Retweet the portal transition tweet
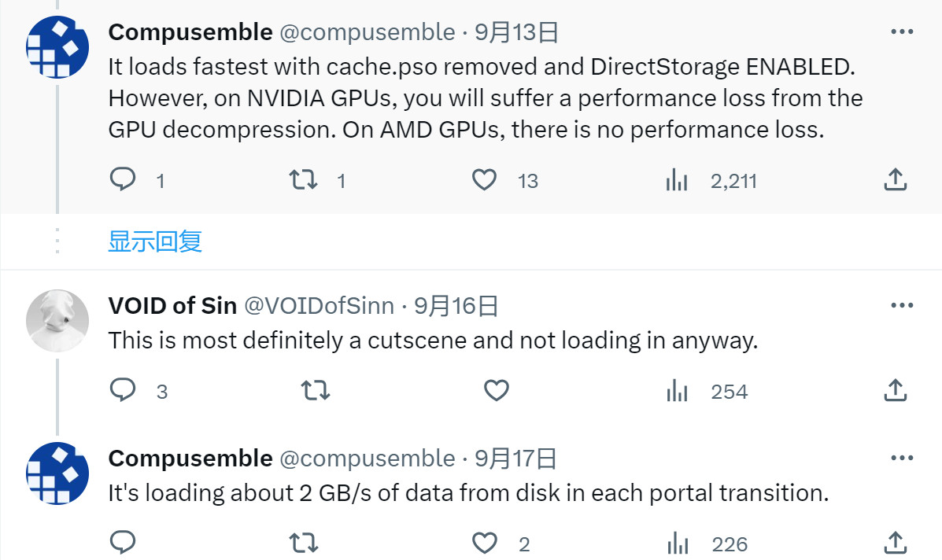 (304, 543)
